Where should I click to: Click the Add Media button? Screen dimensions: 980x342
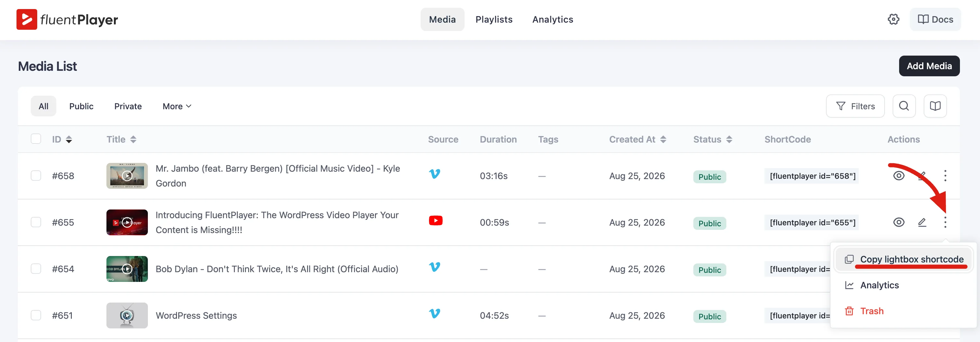[x=929, y=66]
